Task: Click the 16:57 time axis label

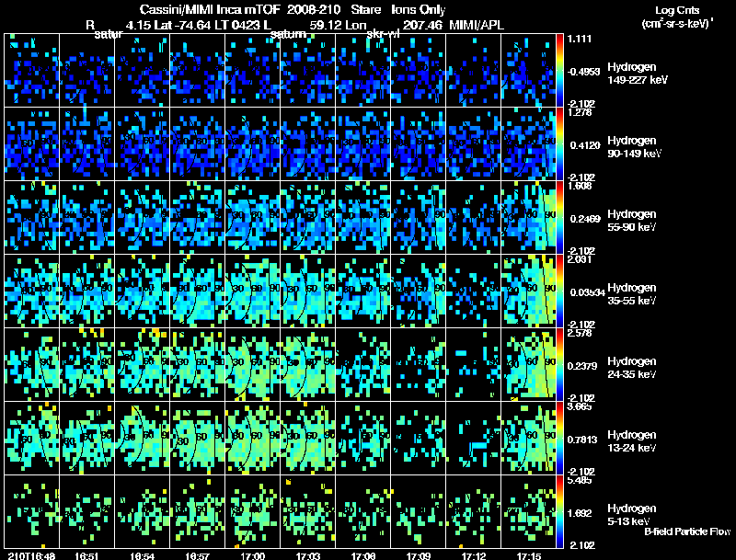Action: (197, 556)
